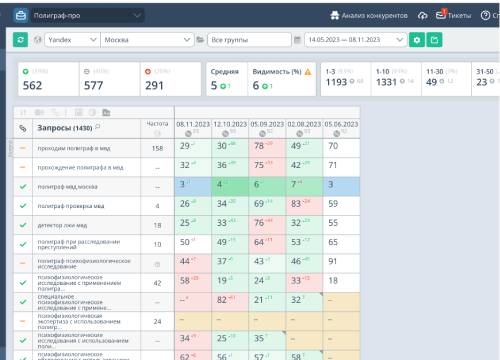Image resolution: width=500 pixels, height=360 pixels.
Task: Click the briefcase project icon
Action: click(21, 16)
